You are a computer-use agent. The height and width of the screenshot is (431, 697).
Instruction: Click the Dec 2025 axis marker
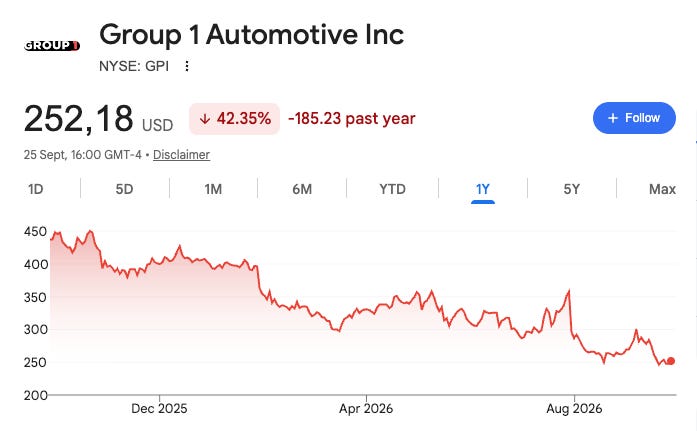[x=159, y=408]
